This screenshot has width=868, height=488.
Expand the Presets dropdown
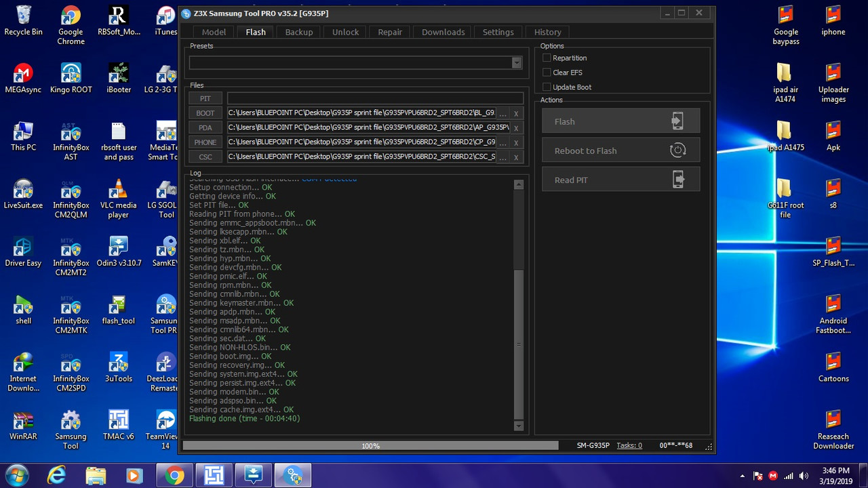point(517,62)
